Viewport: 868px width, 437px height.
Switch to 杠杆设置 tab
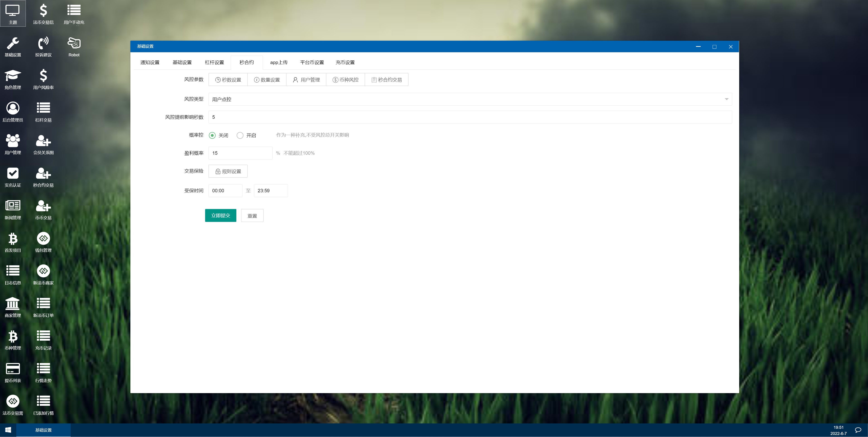click(x=214, y=62)
